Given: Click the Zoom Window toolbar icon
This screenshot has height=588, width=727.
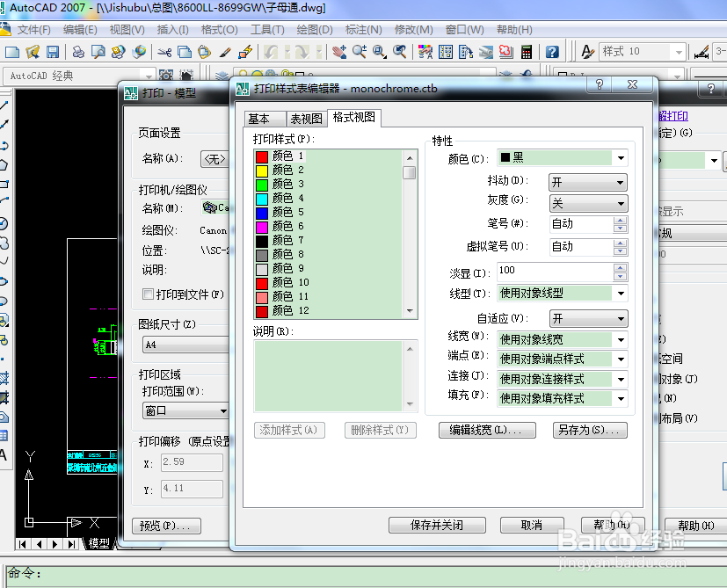Looking at the screenshot, I should coord(380,52).
